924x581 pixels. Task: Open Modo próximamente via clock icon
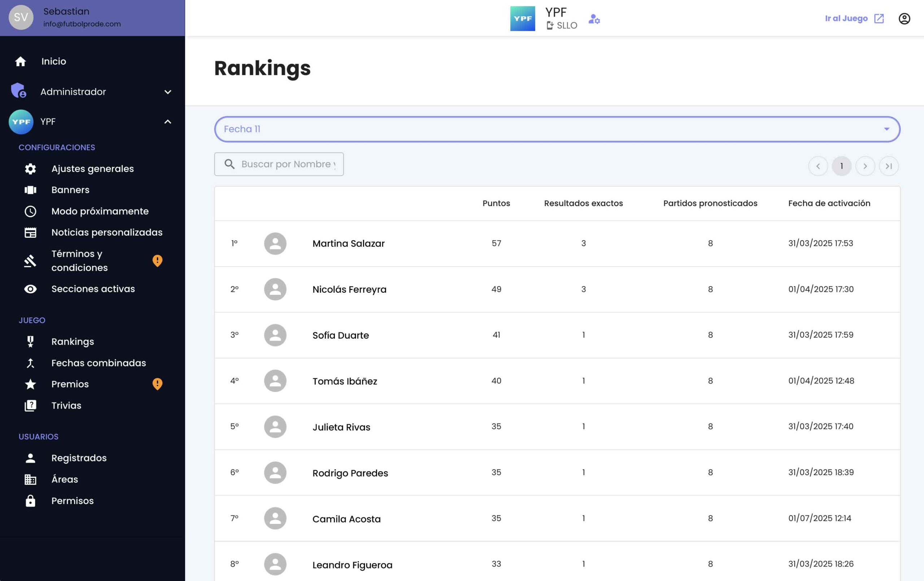tap(30, 211)
